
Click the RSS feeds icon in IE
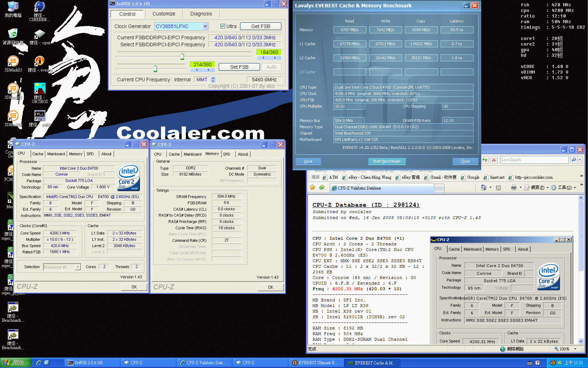tap(498, 188)
